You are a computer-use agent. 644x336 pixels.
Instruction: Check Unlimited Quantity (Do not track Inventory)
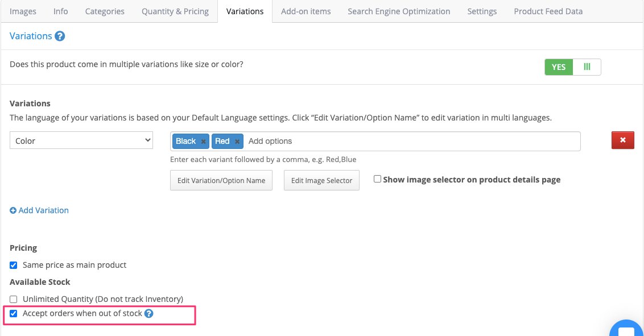point(14,299)
